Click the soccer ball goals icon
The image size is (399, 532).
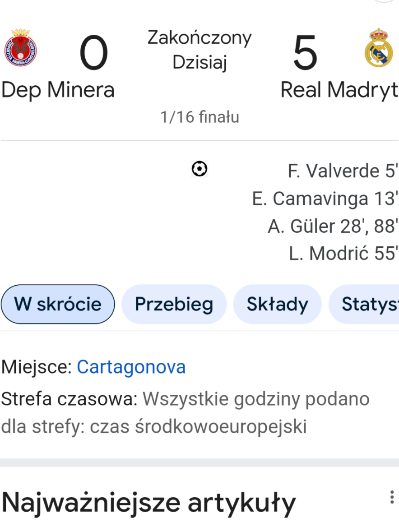pyautogui.click(x=199, y=169)
